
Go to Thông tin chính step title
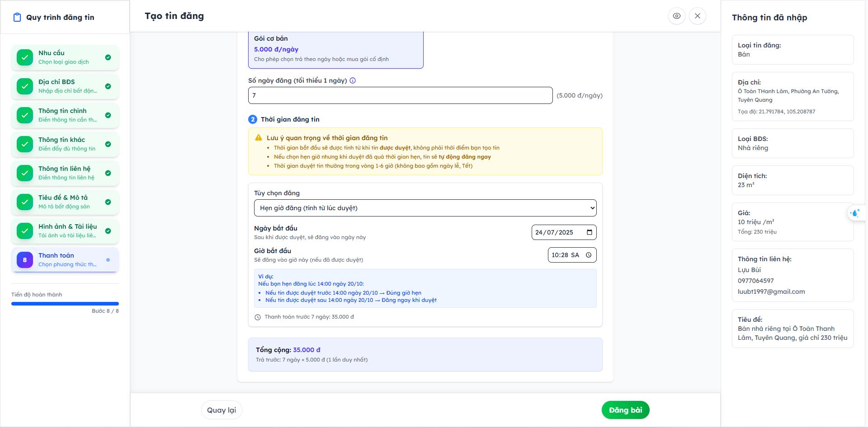[62, 111]
